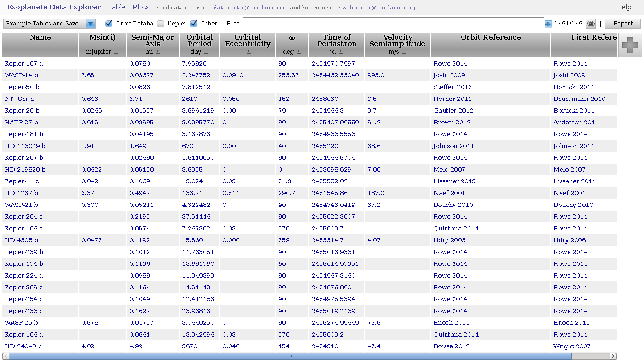Click the datamaster@exoplanets.org email link
This screenshot has width=644, height=362.
(x=251, y=8)
